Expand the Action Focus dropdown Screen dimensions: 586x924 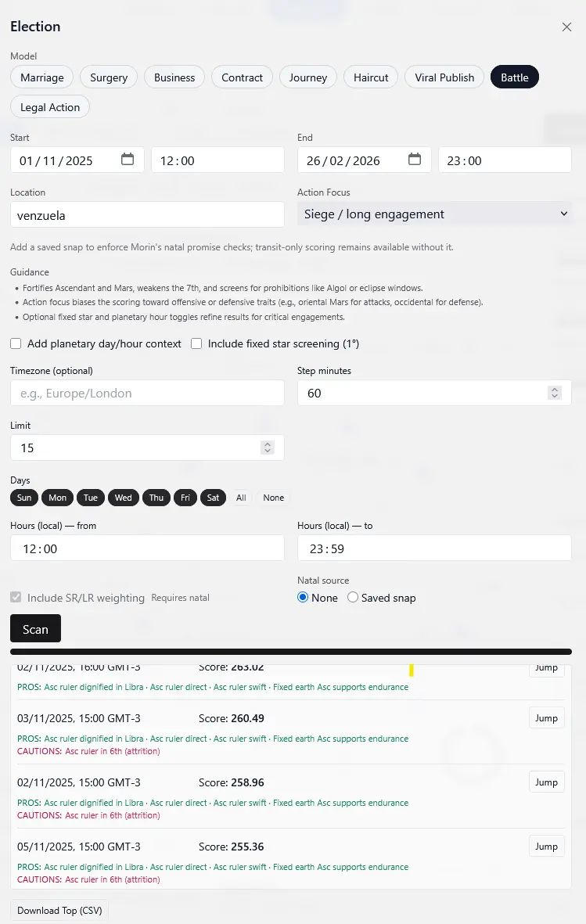click(434, 214)
